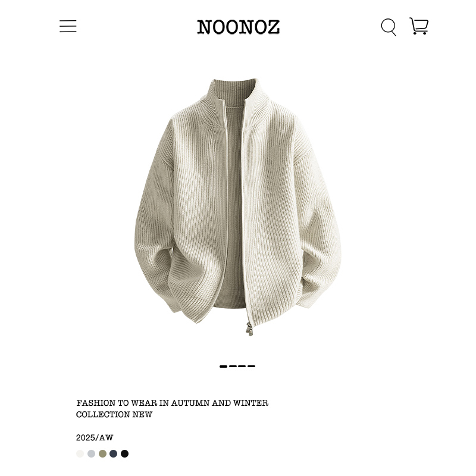Viewport: 476px width, 476px height.
Task: Open the hamburger navigation menu
Action: [x=68, y=26]
